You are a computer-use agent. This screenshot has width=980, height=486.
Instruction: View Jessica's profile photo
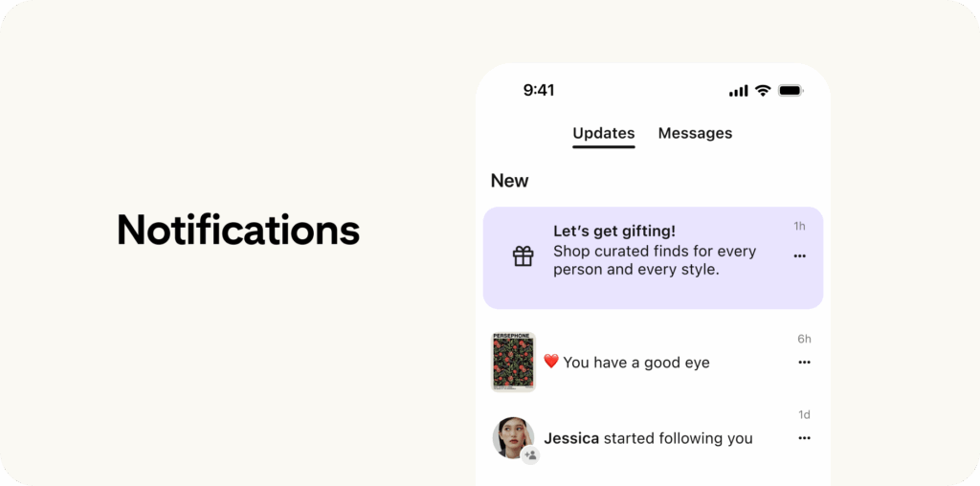[512, 437]
